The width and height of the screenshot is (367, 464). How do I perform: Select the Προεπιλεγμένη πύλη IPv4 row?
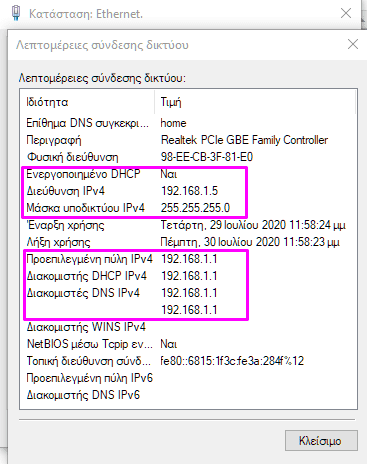(x=188, y=259)
